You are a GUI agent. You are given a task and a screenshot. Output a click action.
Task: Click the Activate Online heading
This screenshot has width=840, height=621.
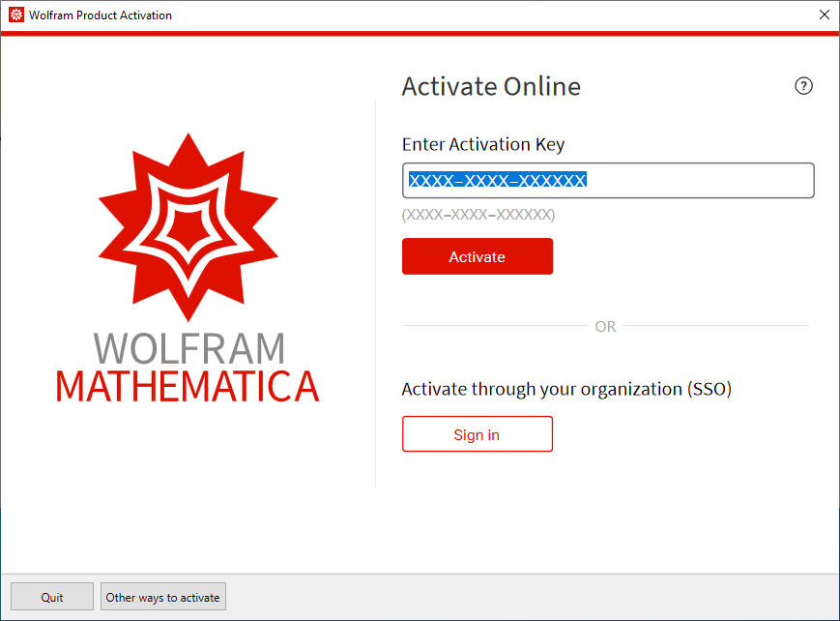point(491,86)
